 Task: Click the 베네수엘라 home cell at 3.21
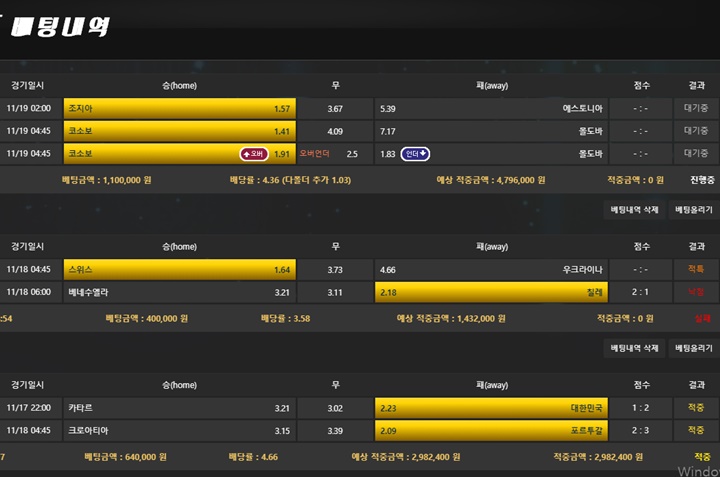coord(180,292)
